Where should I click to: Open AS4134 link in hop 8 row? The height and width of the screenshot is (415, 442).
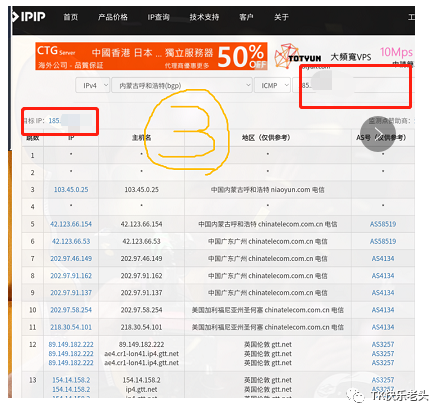(383, 276)
